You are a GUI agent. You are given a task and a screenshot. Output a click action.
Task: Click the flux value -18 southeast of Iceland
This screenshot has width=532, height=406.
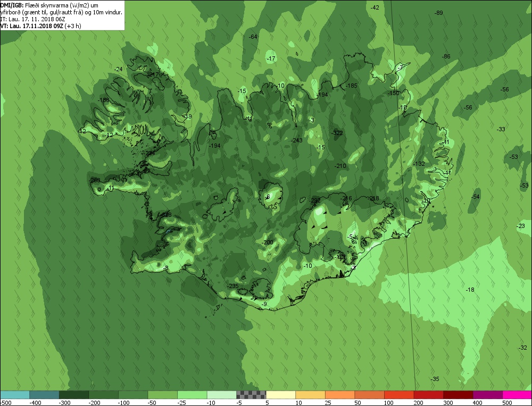coord(470,290)
